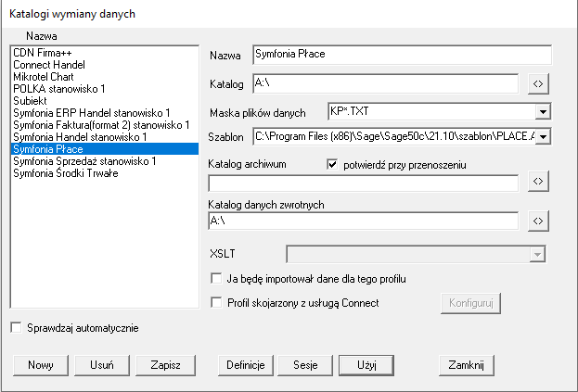Tick 'Profil skojarzony z usługą Connect'
Viewport: 578px width, 392px height.
216,302
